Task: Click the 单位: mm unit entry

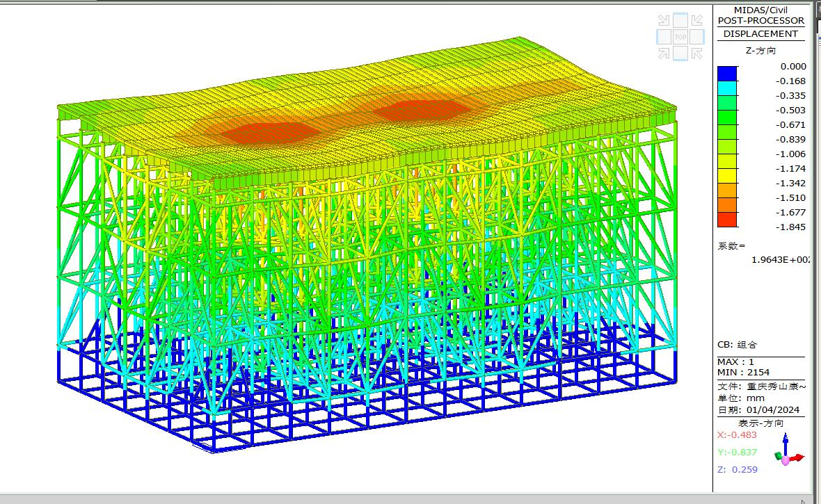Action: tap(741, 398)
